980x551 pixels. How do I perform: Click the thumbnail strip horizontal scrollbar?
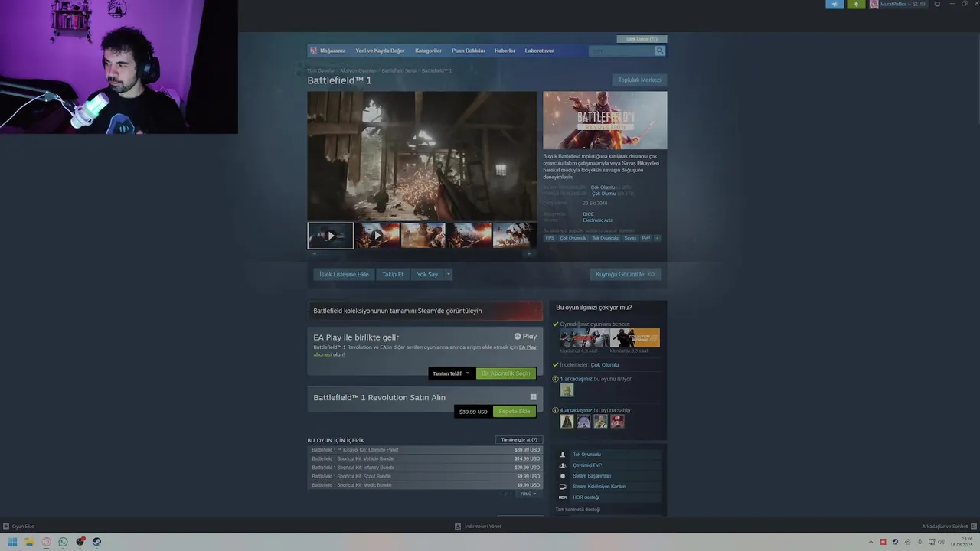point(422,253)
